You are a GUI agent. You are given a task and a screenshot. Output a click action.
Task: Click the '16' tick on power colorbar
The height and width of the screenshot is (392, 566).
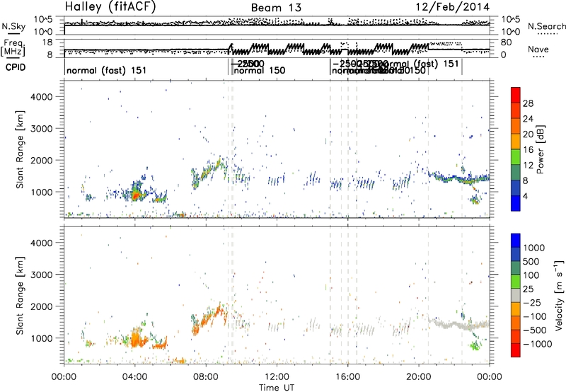point(528,150)
